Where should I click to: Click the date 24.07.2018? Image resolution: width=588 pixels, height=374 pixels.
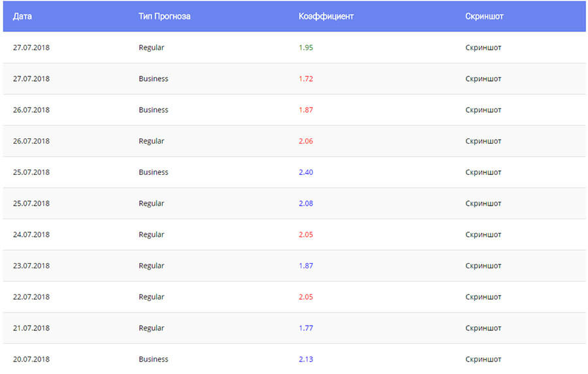[x=31, y=234]
